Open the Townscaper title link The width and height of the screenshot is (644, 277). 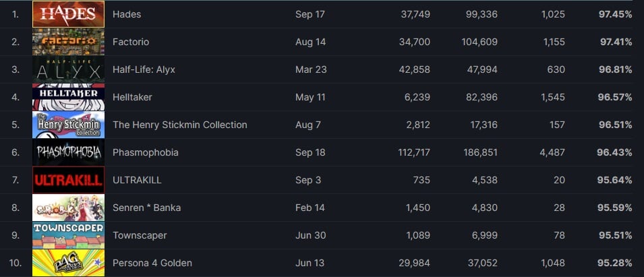140,235
